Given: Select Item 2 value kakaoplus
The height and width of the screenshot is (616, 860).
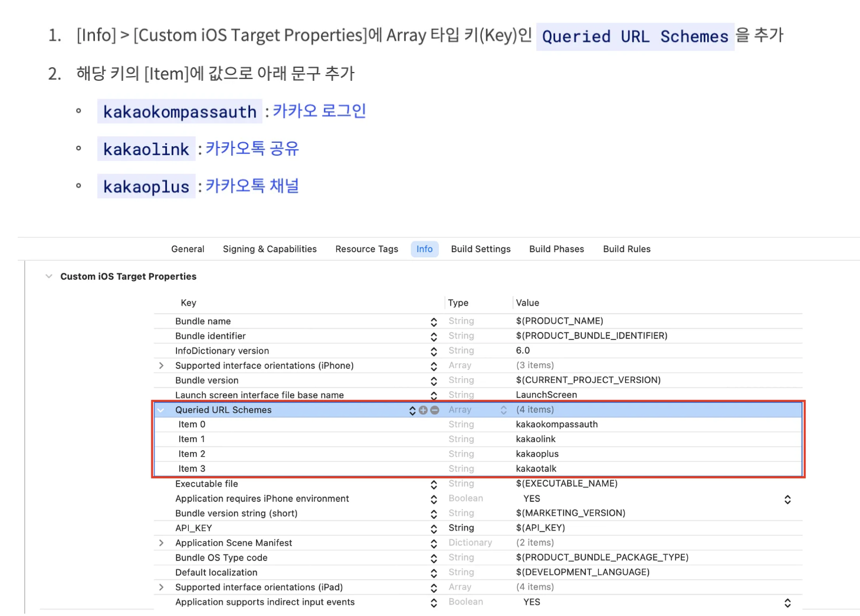Looking at the screenshot, I should coord(537,454).
